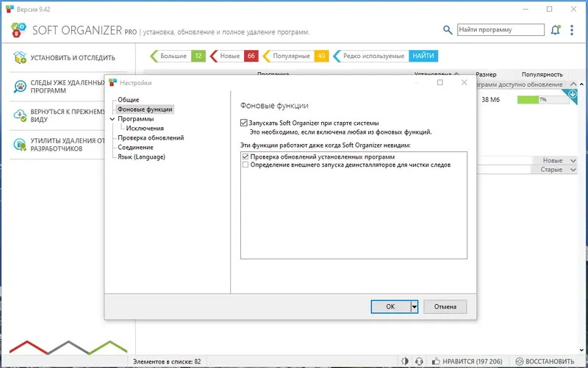Click the thumbs-up like icon

pos(436,361)
